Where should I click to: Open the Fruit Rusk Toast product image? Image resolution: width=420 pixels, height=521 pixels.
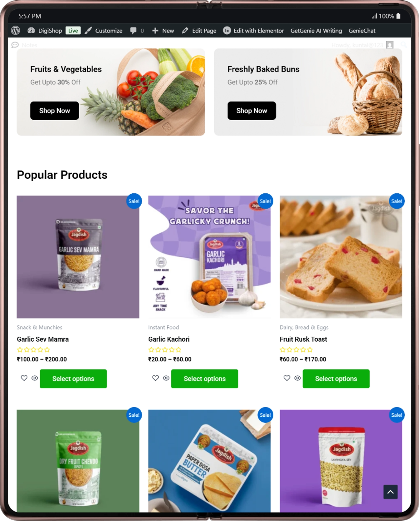[x=341, y=257]
